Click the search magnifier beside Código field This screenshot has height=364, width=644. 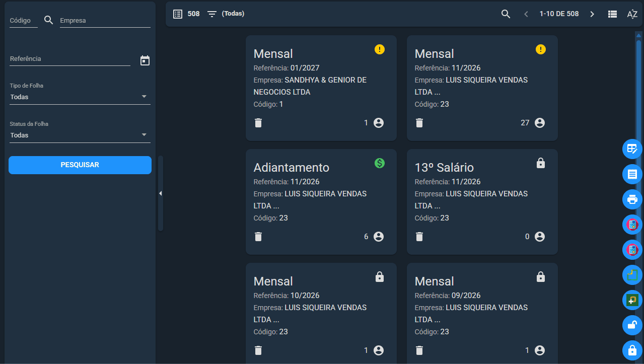coord(48,20)
